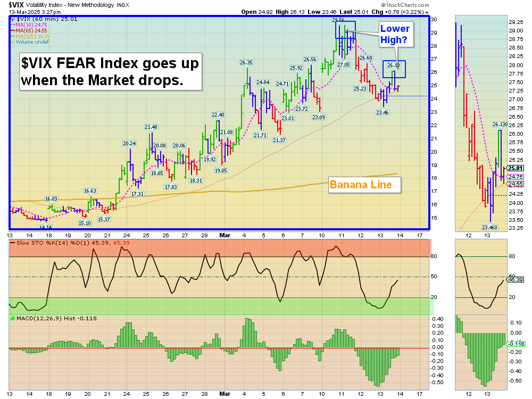Screen dimensions: 532x399
Task: Click the 25.23 price label
Action: point(360,88)
